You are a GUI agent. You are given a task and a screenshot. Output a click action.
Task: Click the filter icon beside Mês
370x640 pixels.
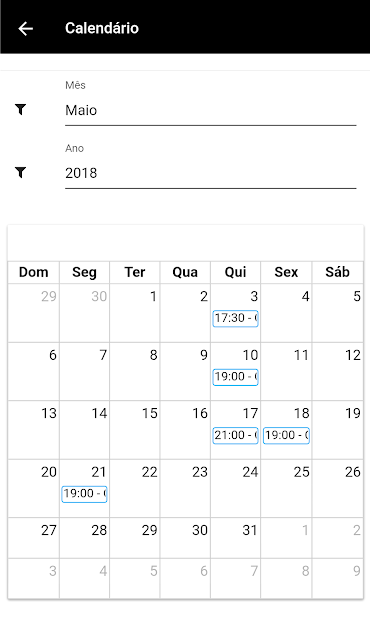pyautogui.click(x=20, y=109)
